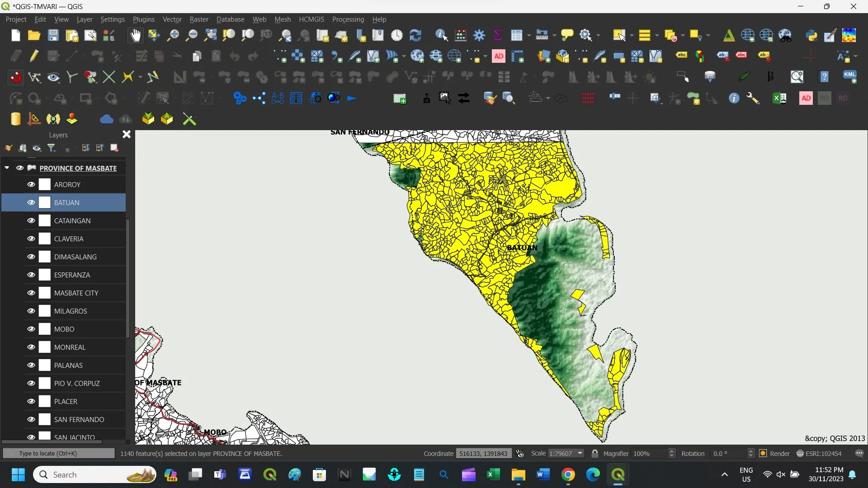The width and height of the screenshot is (868, 488).
Task: Open the Processing menu
Action: [x=348, y=19]
